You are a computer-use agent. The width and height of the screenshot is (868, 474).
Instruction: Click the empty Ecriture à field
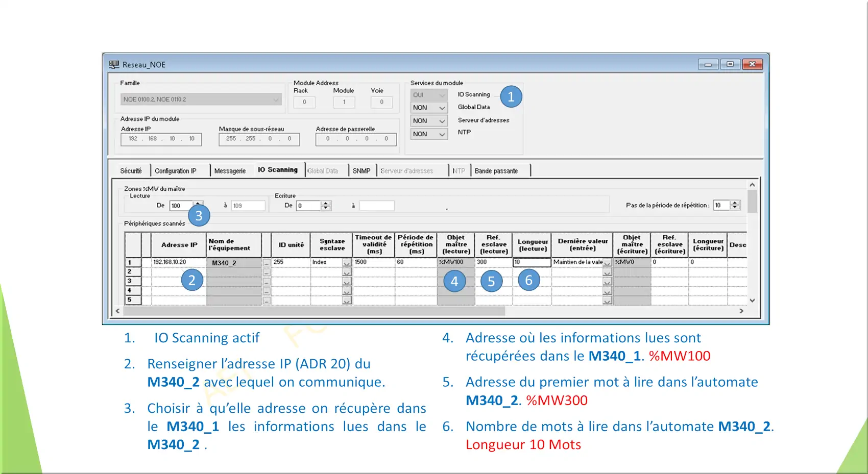(x=377, y=206)
